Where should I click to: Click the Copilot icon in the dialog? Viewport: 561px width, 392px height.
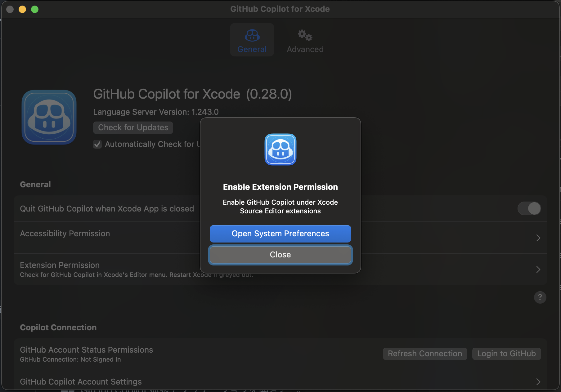pyautogui.click(x=280, y=149)
